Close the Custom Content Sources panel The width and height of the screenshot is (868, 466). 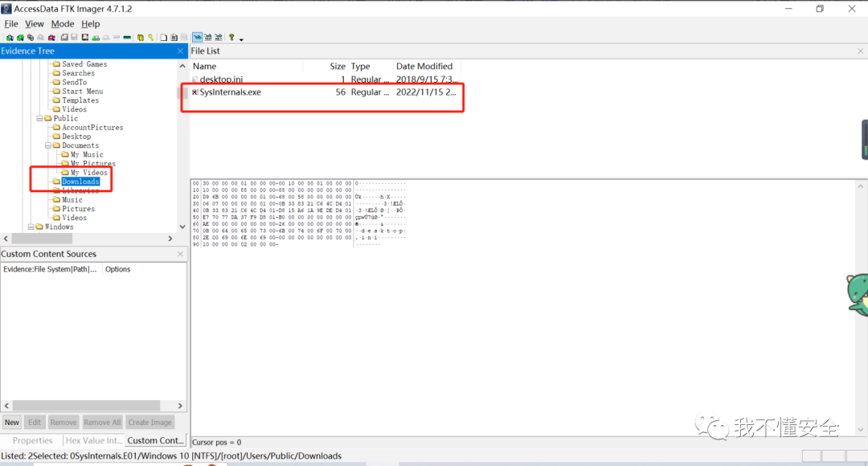pyautogui.click(x=180, y=254)
